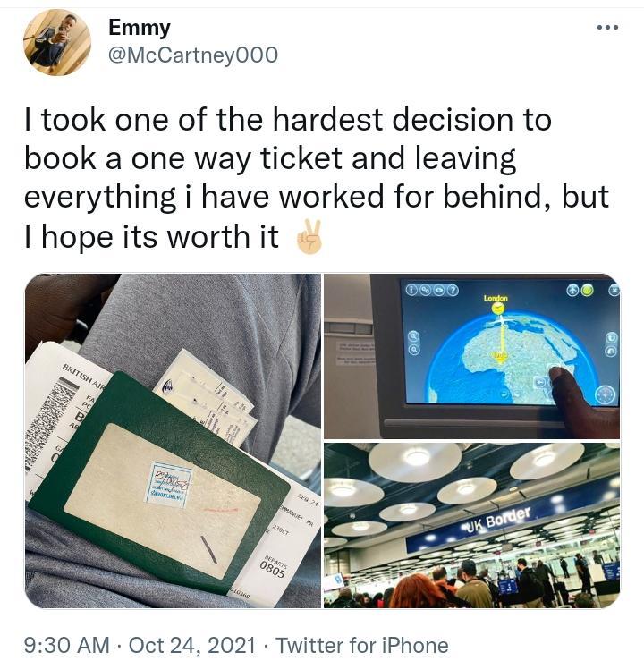Viewport: 644px width, 661px height.
Task: Click the display name Emmy
Action: [x=140, y=28]
